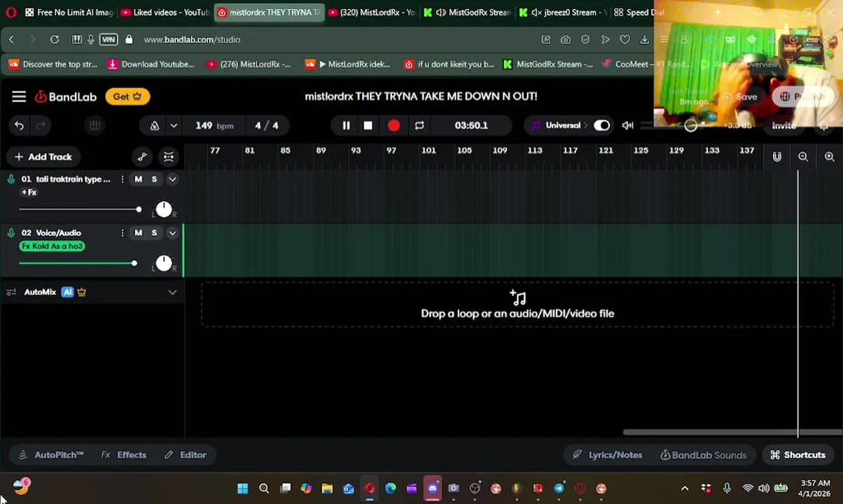Screen dimensions: 843x504
Task: Open the Effects panel
Action: point(124,455)
